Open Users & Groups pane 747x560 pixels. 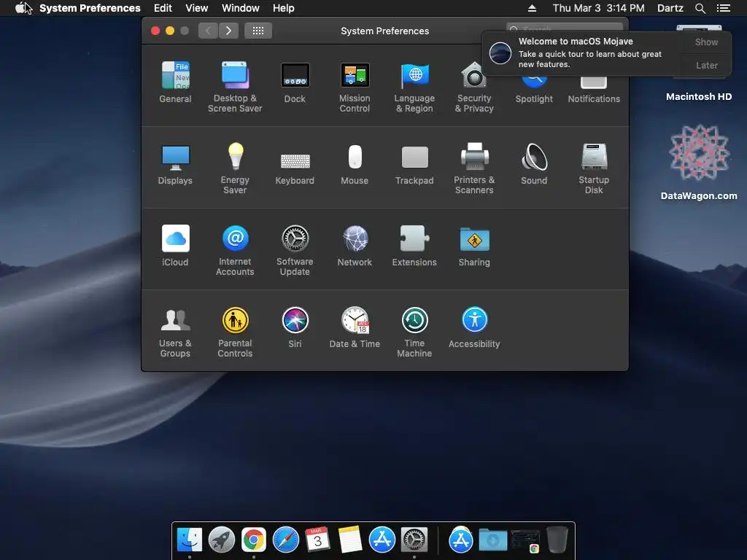[175, 332]
